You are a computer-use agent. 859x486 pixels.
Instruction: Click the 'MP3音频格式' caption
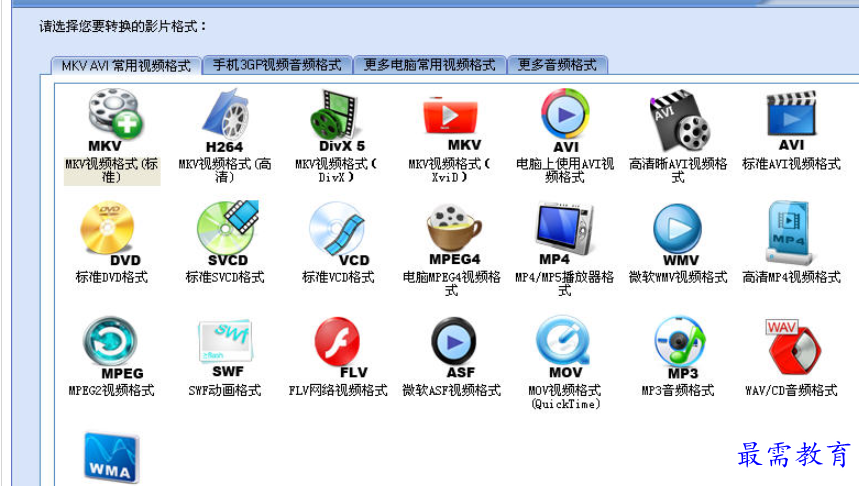[x=678, y=391]
